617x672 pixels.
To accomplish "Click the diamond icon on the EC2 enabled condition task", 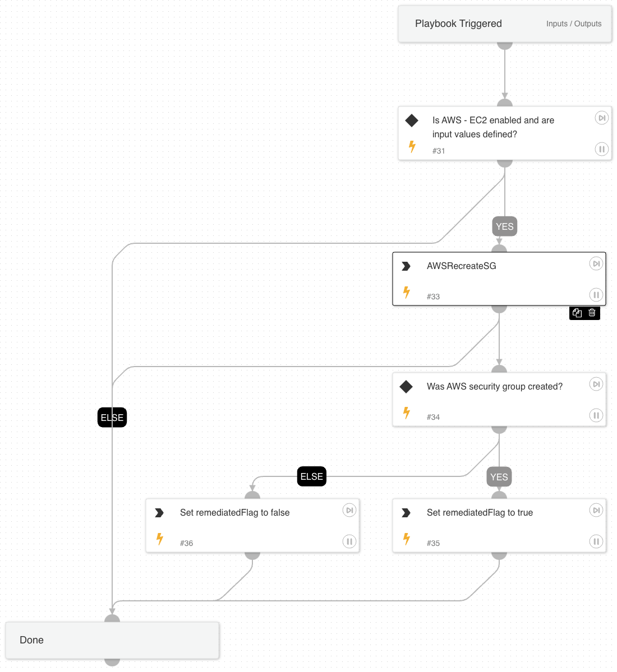I will (412, 120).
